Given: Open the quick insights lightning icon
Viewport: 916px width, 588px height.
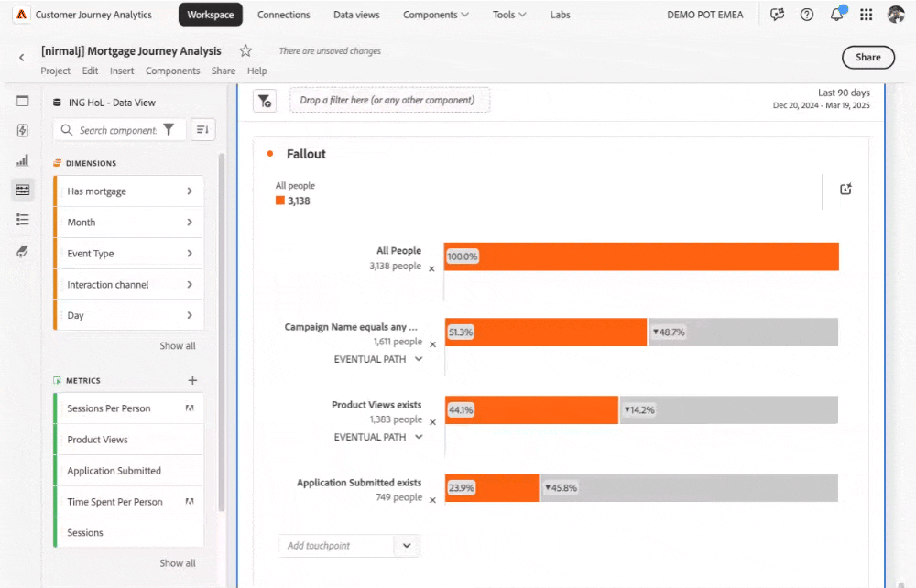Looking at the screenshot, I should tap(23, 130).
